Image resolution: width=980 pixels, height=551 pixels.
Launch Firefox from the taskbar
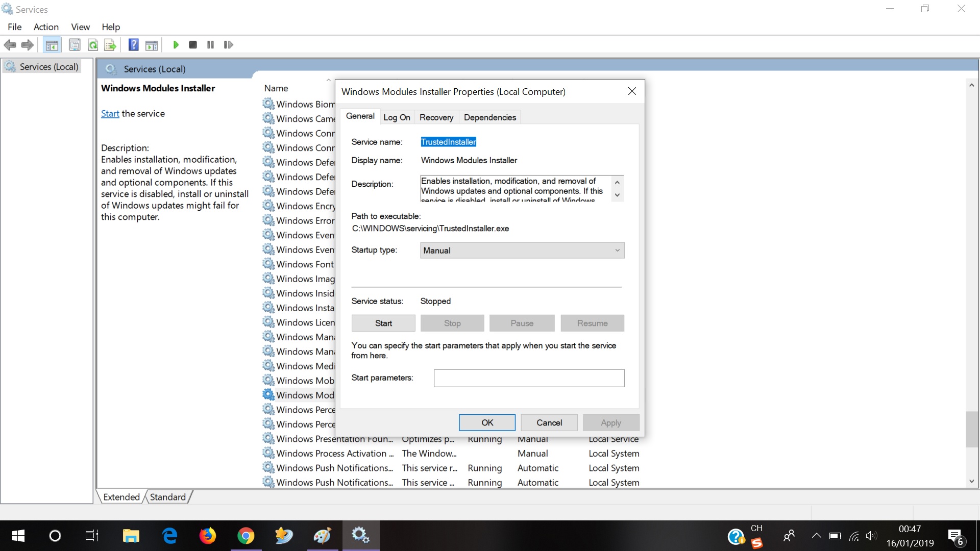pyautogui.click(x=208, y=536)
